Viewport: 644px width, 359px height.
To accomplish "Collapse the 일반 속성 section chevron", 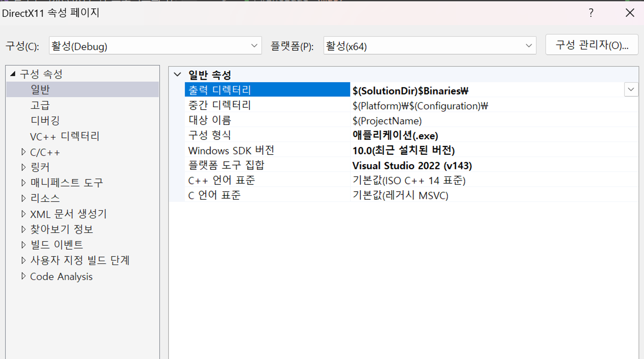I will tap(177, 75).
